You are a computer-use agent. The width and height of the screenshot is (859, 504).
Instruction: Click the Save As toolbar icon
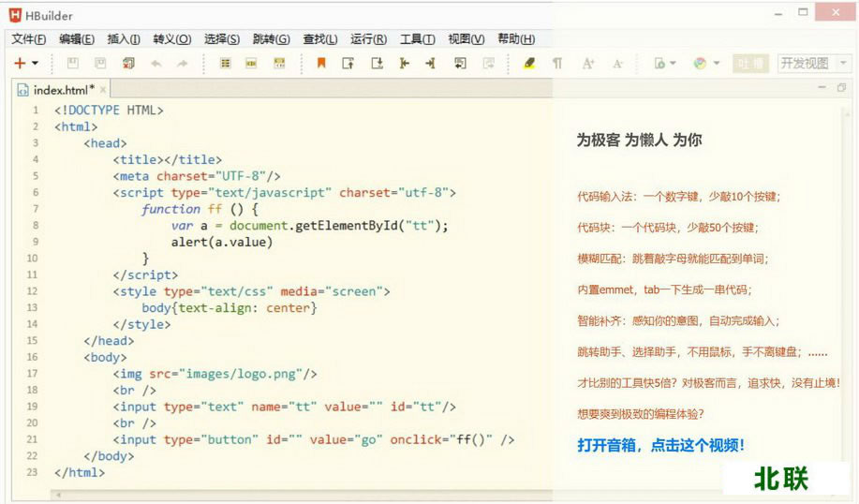pos(100,64)
